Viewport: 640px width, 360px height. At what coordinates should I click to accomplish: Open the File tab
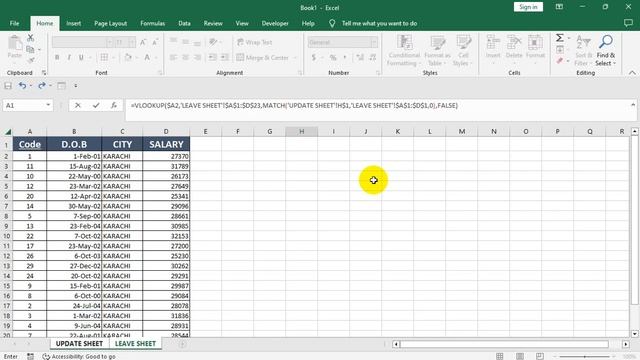click(x=14, y=24)
